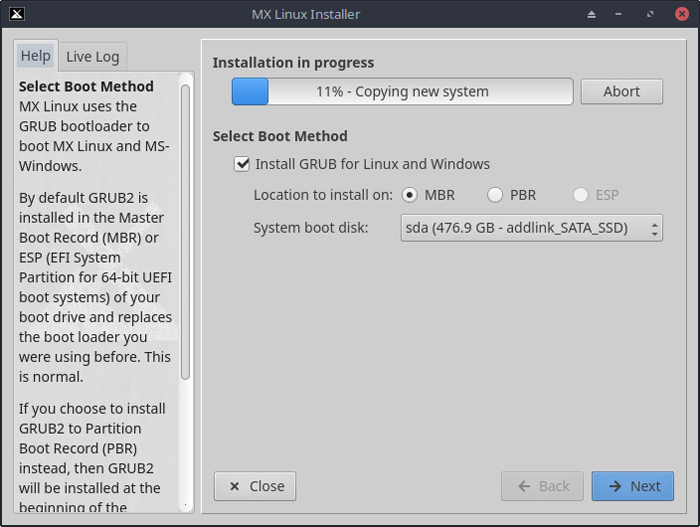
Task: Select the MBR radio button
Action: (409, 195)
